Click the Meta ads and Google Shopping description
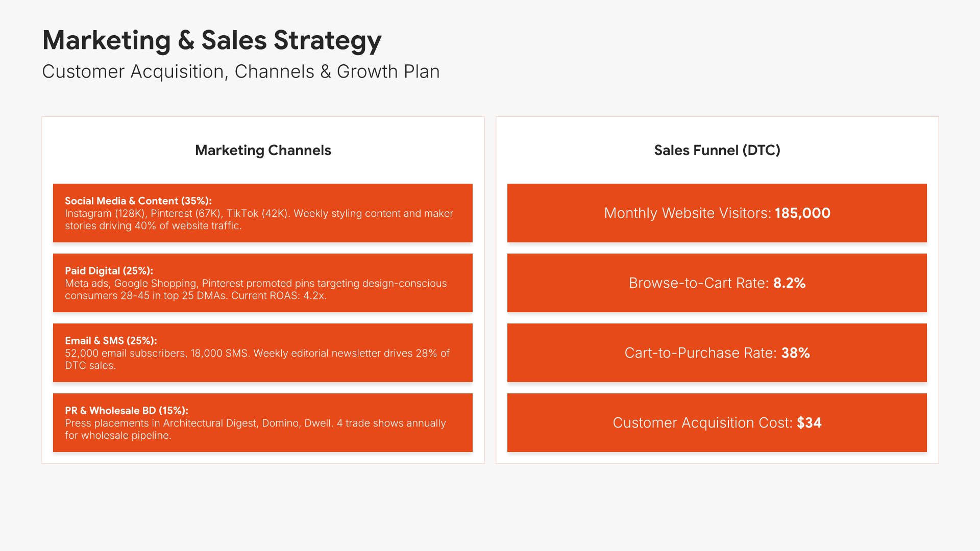Viewport: 980px width, 551px height. tap(255, 290)
